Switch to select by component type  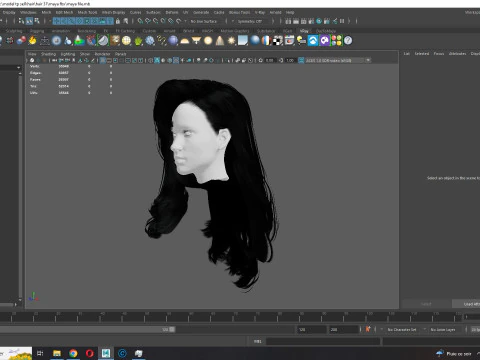(x=37, y=21)
